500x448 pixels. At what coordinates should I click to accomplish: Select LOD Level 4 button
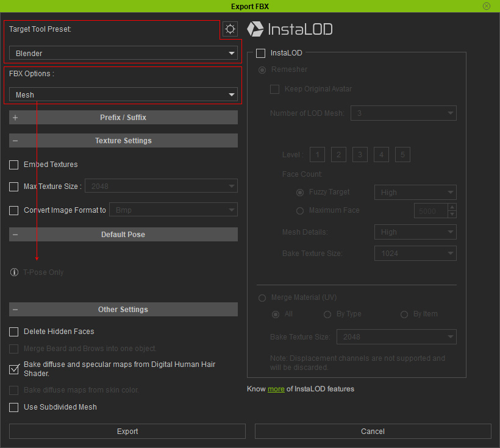pos(381,155)
